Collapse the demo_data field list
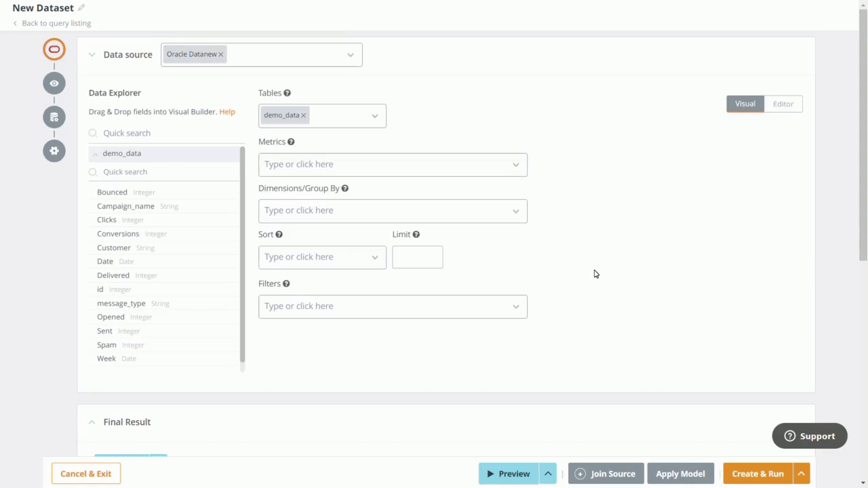Screen dimensions: 868x488 coord(95,153)
